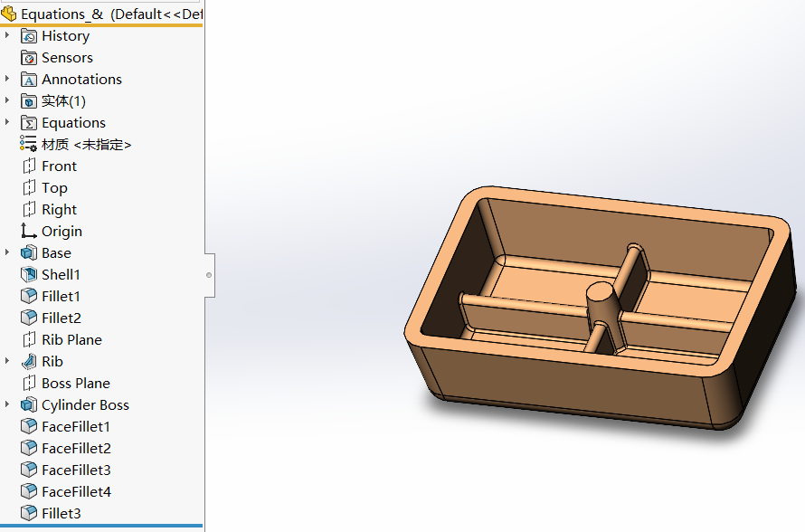Select the Boss Plane icon
The width and height of the screenshot is (805, 532).
point(29,383)
